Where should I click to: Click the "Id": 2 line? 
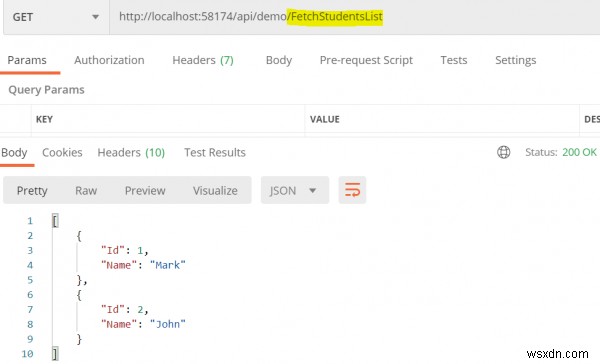click(x=124, y=310)
